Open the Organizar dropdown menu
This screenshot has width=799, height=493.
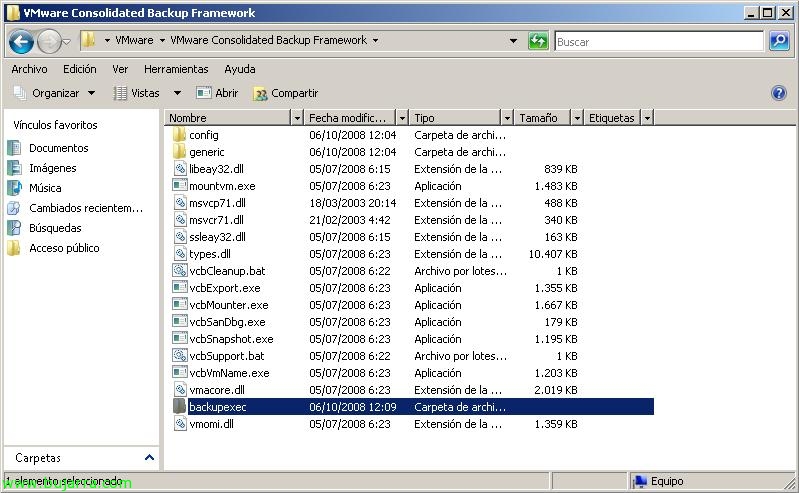(x=91, y=93)
